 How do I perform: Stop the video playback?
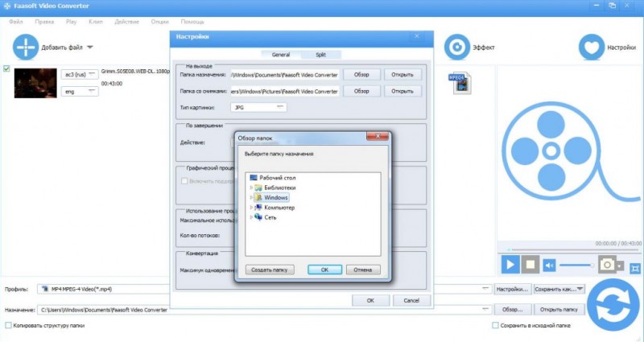click(x=530, y=265)
